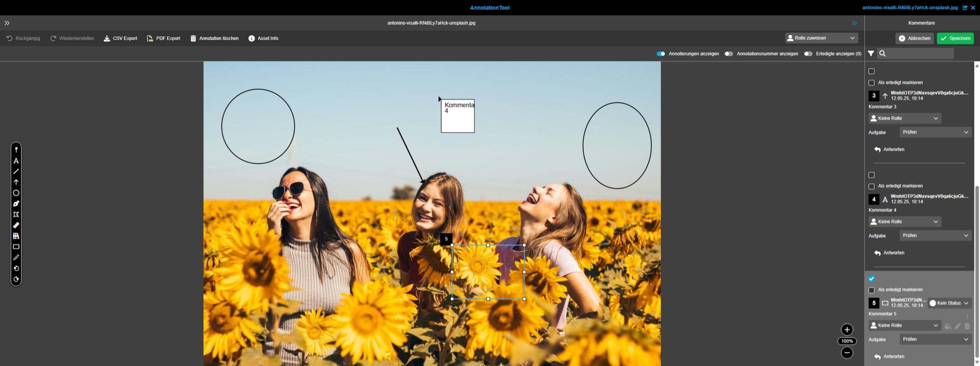Choose the arrow drawing tool

pos(16,182)
